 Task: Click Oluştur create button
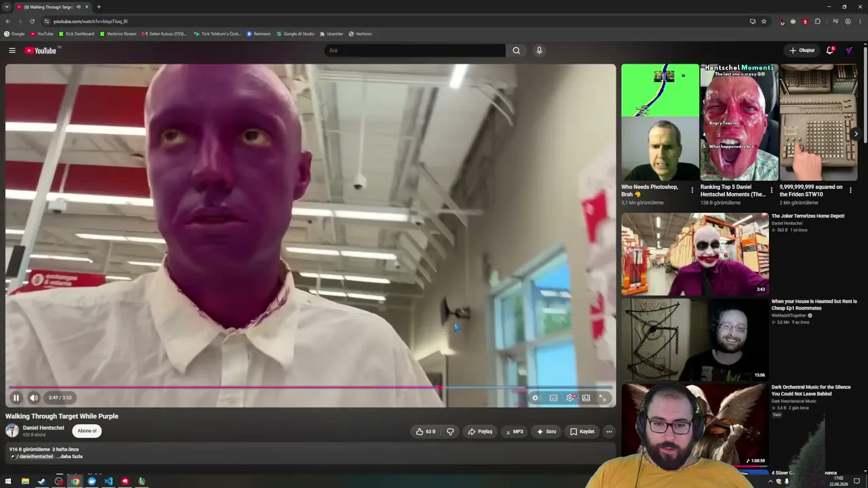pyautogui.click(x=802, y=50)
